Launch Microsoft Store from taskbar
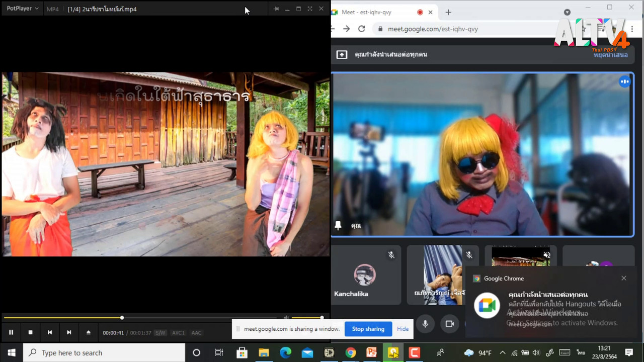The image size is (644, 362). (242, 352)
